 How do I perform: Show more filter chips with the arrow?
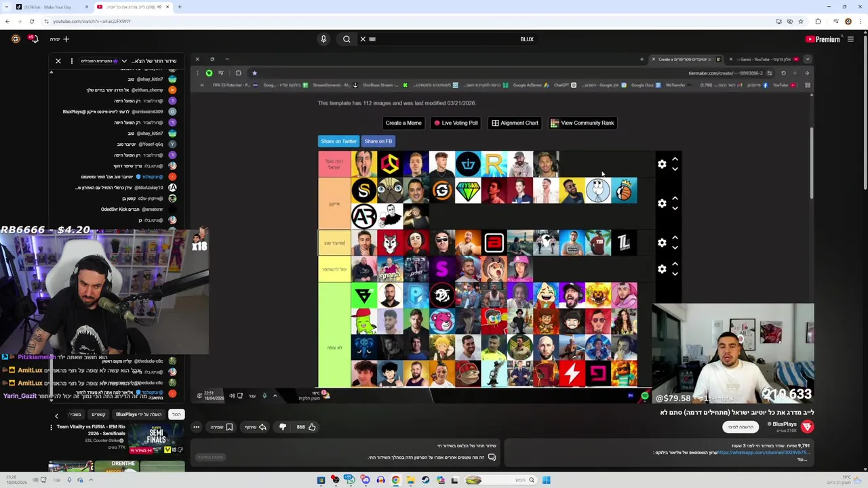(x=56, y=415)
